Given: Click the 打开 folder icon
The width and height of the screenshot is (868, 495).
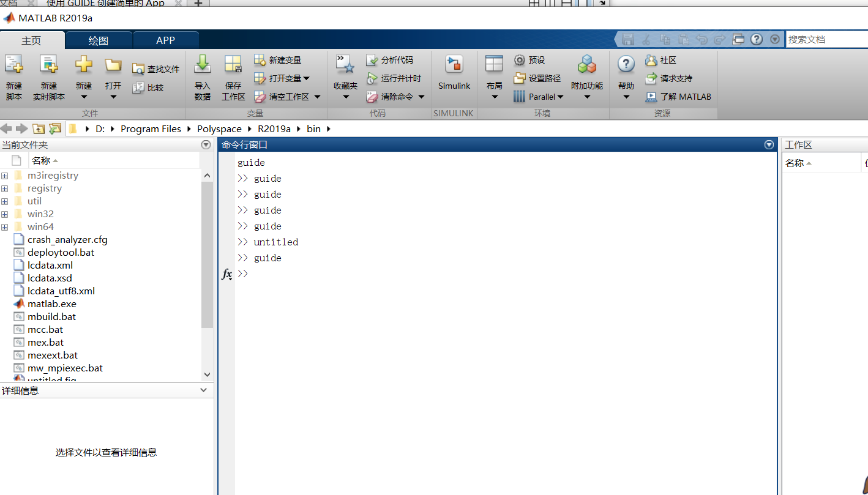Looking at the screenshot, I should tap(113, 65).
